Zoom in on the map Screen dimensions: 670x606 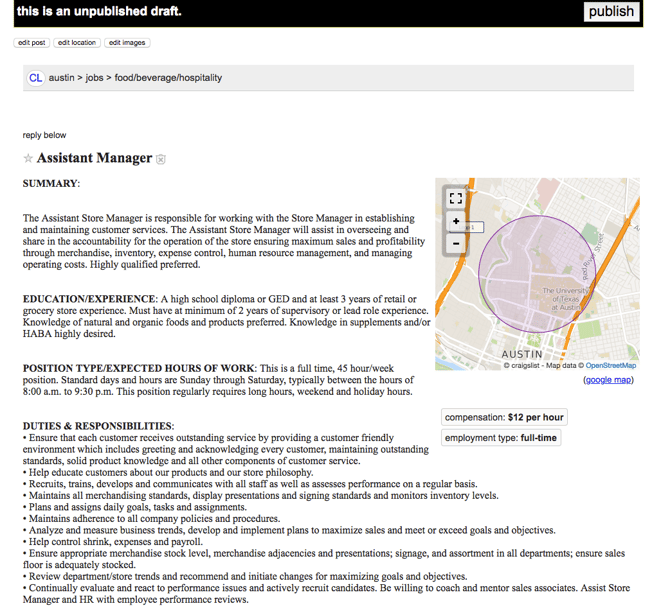[x=455, y=221]
